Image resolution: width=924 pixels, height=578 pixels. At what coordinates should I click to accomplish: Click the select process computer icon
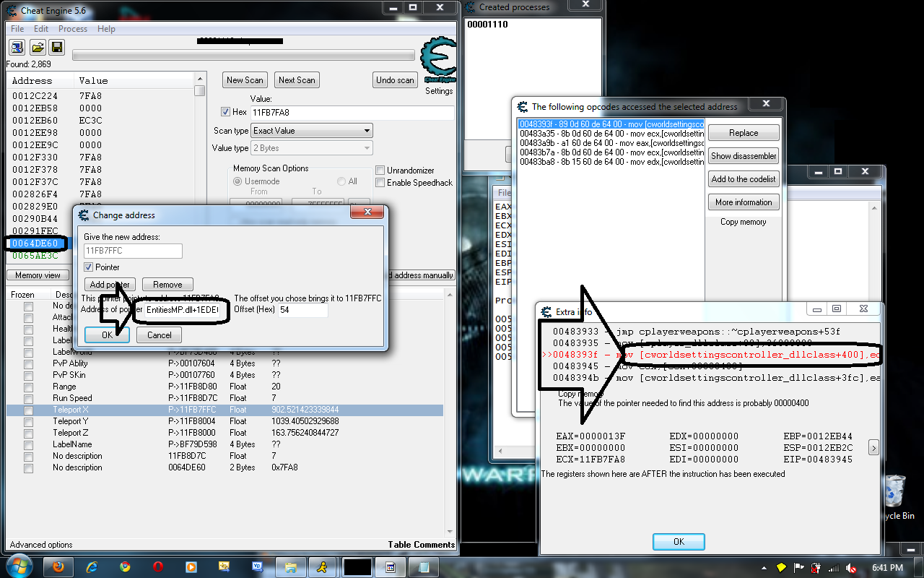[x=17, y=48]
